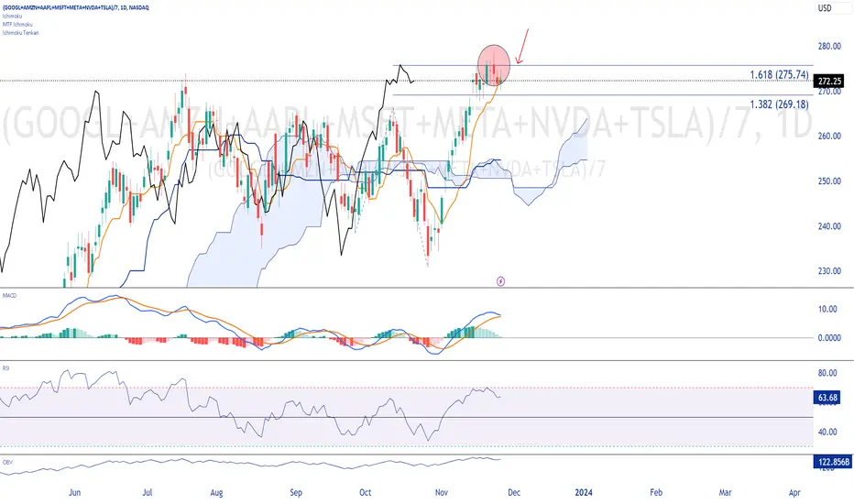Image resolution: width=854 pixels, height=504 pixels.
Task: Click the Feb label on time axis
Action: coord(656,493)
